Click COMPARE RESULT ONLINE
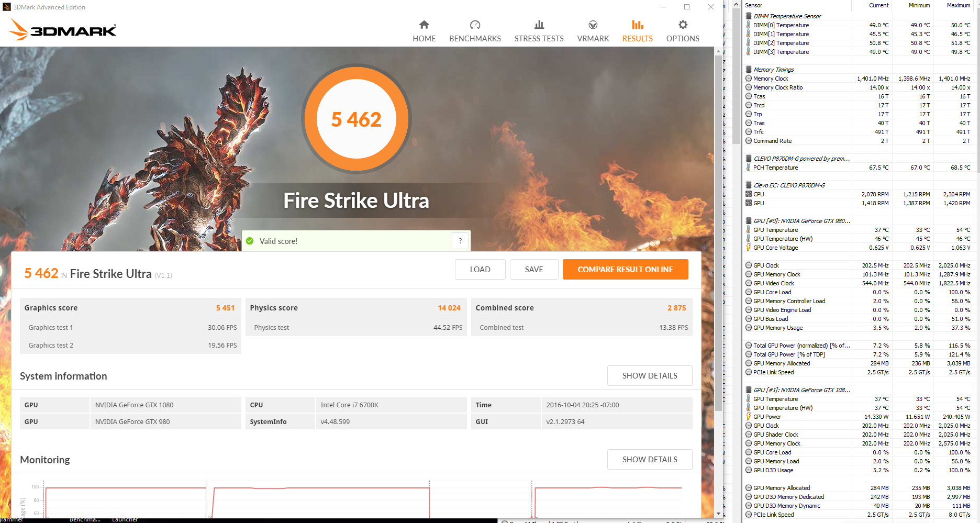980x523 pixels. tap(625, 269)
